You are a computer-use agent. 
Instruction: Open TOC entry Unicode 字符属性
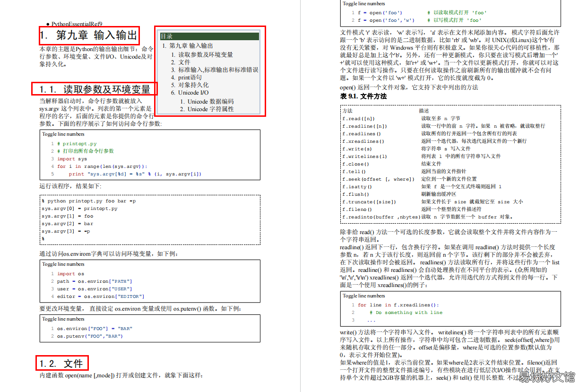211,109
